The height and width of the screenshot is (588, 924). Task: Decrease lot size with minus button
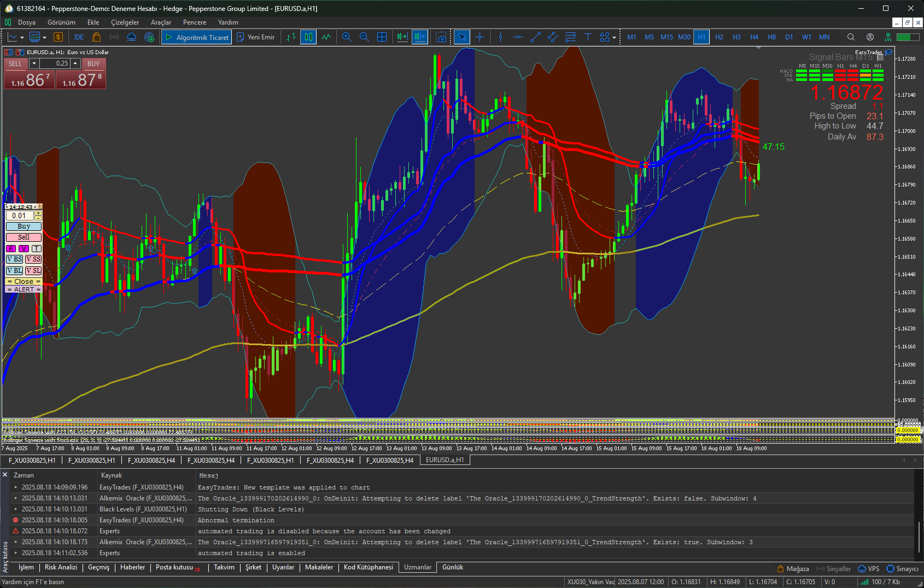[x=38, y=218]
